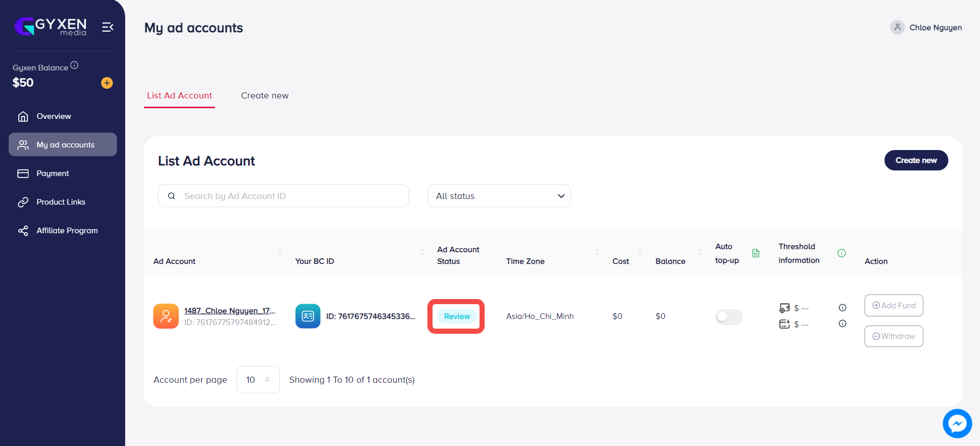Change Account per page value of 10
Viewport: 980px width, 446px height.
258,380
